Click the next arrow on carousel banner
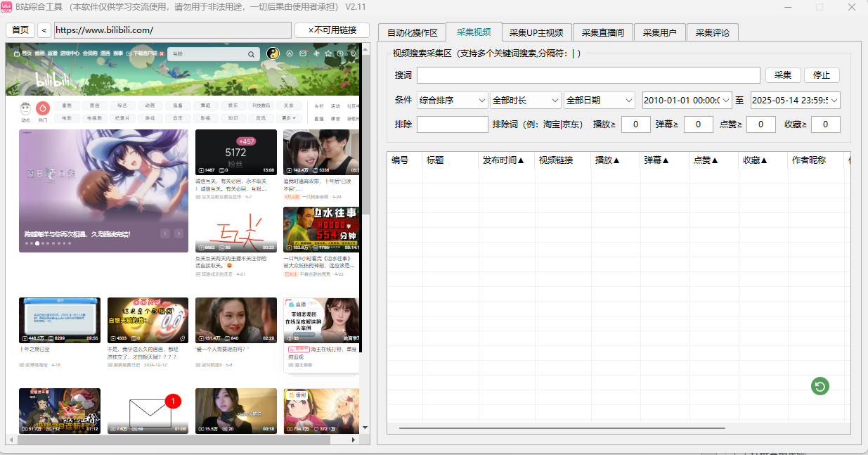The image size is (868, 455). (179, 233)
